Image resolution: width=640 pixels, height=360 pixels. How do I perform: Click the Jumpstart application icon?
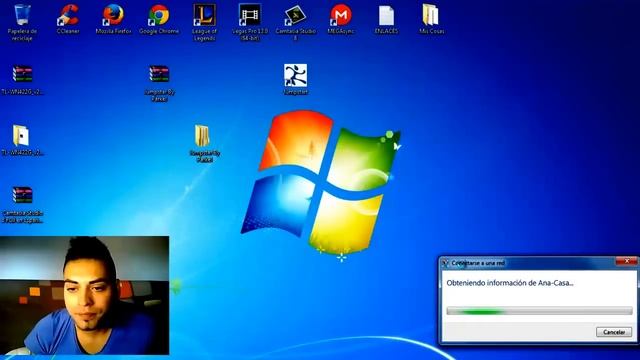(296, 80)
